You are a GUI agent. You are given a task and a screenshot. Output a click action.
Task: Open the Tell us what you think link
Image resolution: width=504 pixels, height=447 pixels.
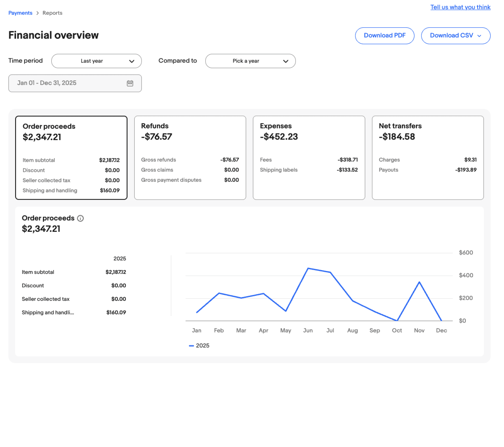pyautogui.click(x=460, y=7)
